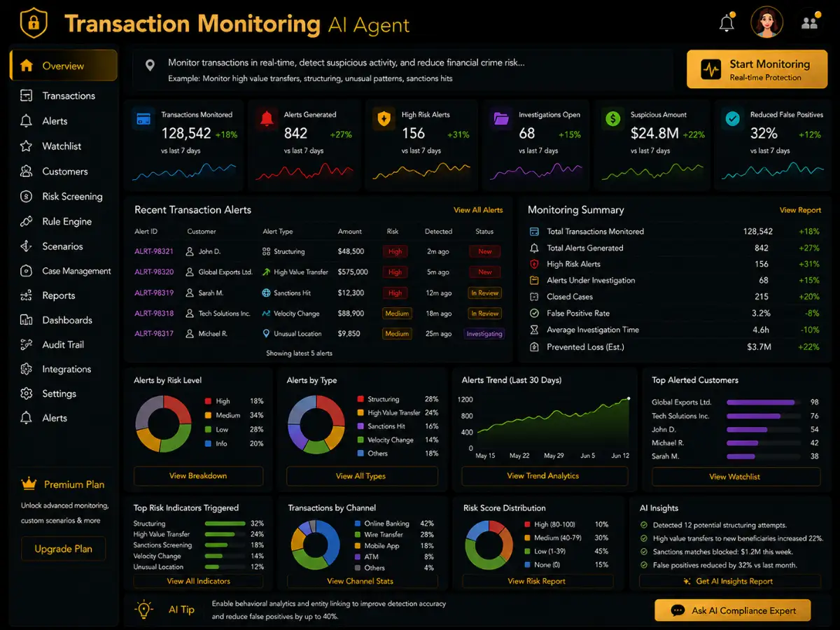Open Scenarios in sidebar
This screenshot has height=630, width=840.
[63, 246]
